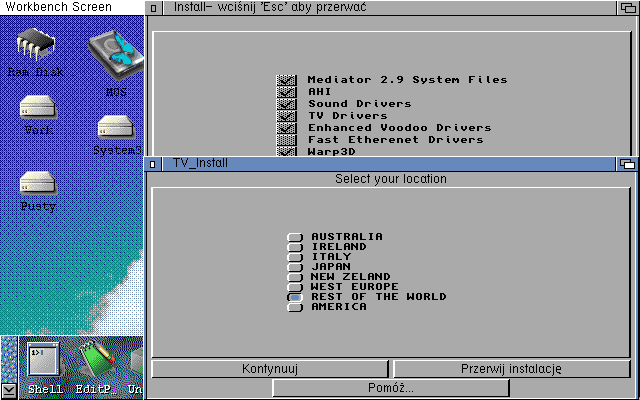Select WEST EUROPE location radio button
Image resolution: width=640 pixels, height=400 pixels.
[295, 287]
